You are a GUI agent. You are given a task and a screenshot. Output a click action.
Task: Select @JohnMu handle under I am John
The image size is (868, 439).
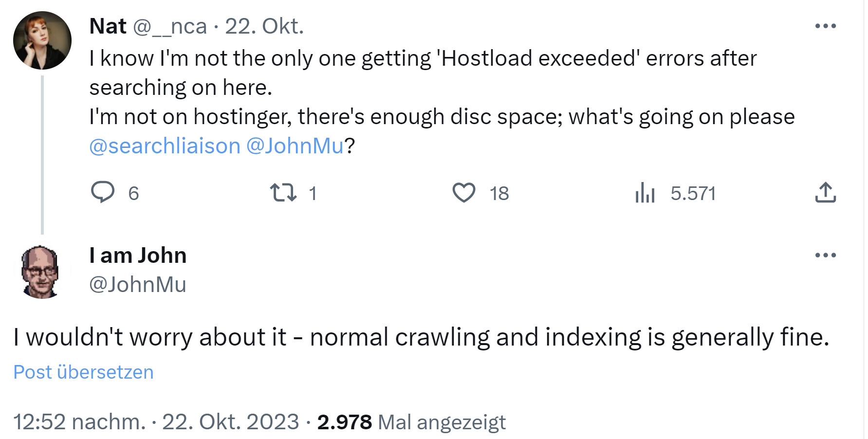point(138,285)
